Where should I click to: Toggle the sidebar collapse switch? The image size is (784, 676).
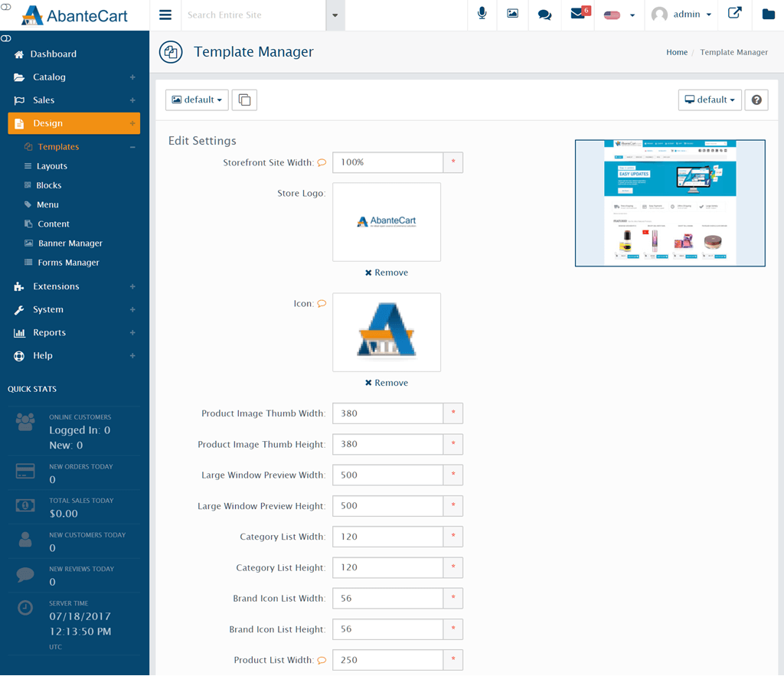pyautogui.click(x=6, y=38)
